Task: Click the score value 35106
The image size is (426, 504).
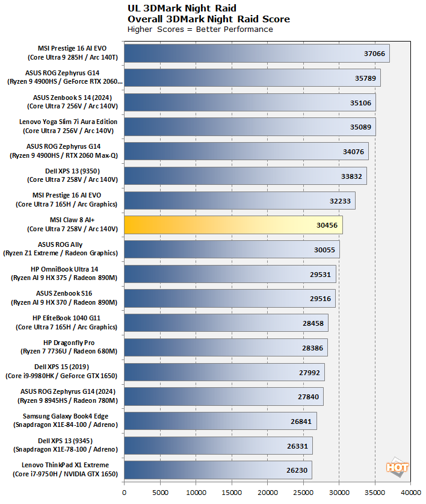Action: tap(360, 103)
